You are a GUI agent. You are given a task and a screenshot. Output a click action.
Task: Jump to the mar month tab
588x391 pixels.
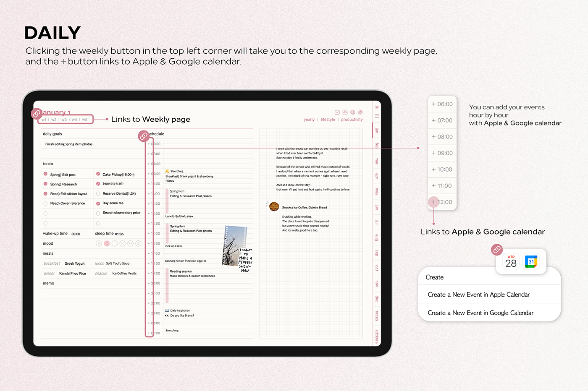click(x=377, y=161)
